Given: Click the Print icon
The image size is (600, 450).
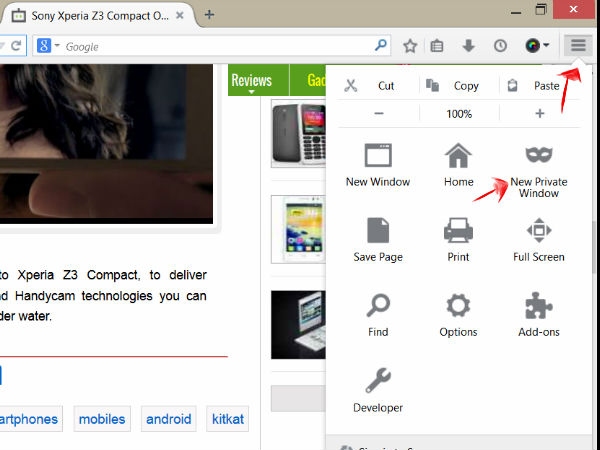Looking at the screenshot, I should click(x=458, y=230).
